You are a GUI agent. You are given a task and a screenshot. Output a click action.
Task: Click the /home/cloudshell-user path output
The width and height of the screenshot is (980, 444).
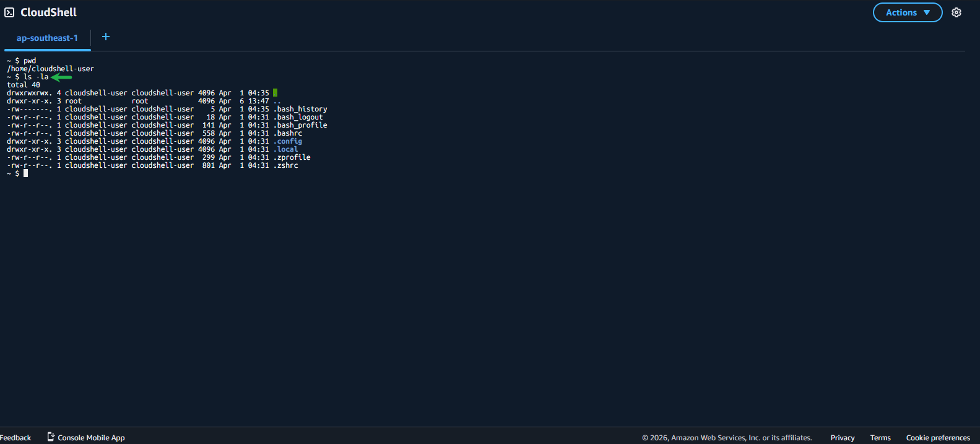tap(50, 69)
